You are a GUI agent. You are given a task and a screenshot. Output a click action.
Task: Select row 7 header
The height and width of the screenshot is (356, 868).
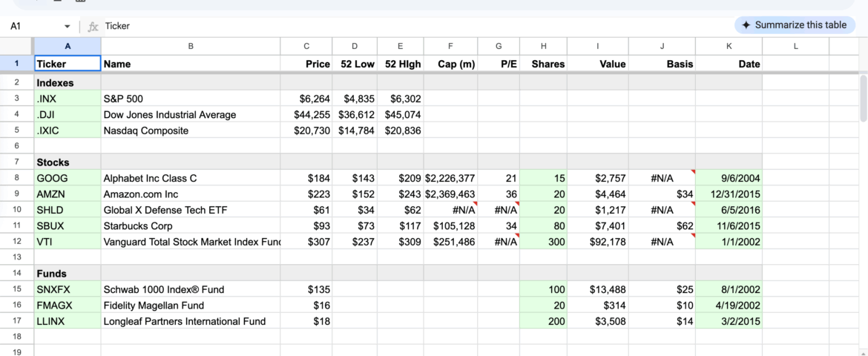pos(17,162)
